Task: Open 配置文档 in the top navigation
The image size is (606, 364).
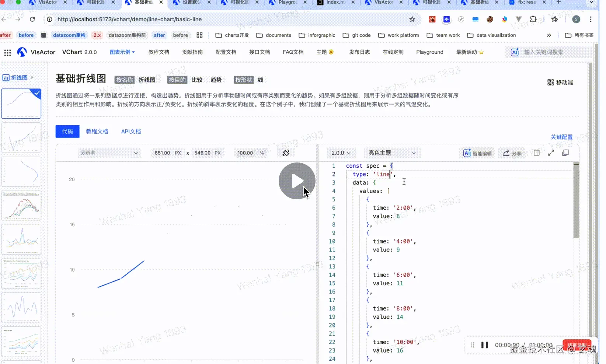Action: tap(226, 52)
